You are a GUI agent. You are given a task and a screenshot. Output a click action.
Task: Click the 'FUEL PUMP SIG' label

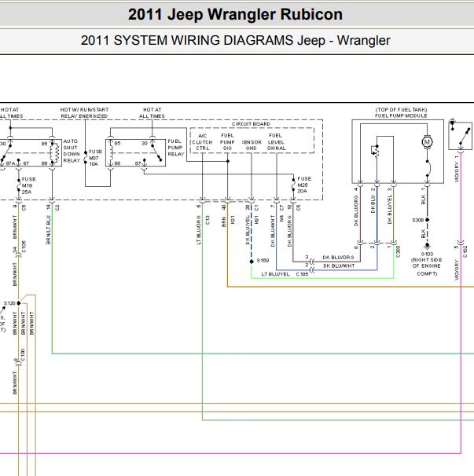tap(227, 141)
